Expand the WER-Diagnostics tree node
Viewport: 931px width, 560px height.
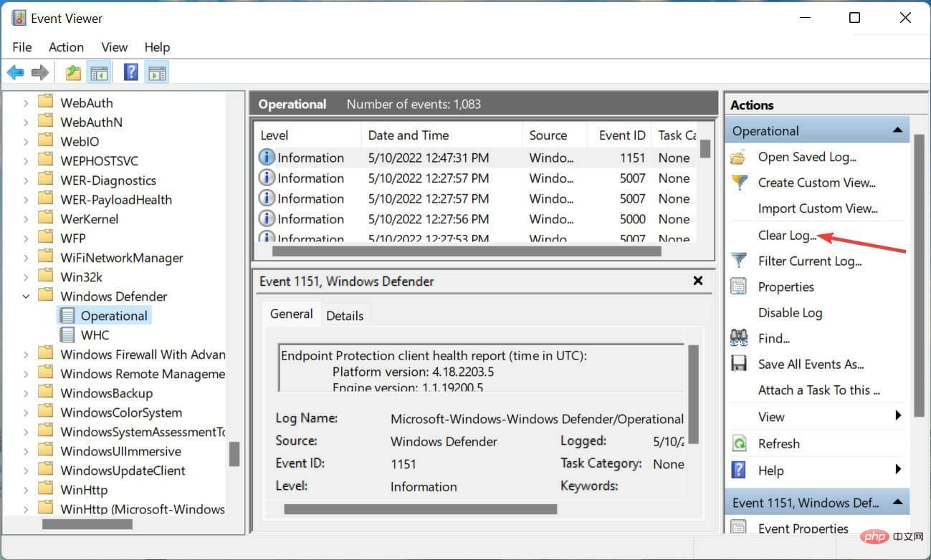(26, 180)
